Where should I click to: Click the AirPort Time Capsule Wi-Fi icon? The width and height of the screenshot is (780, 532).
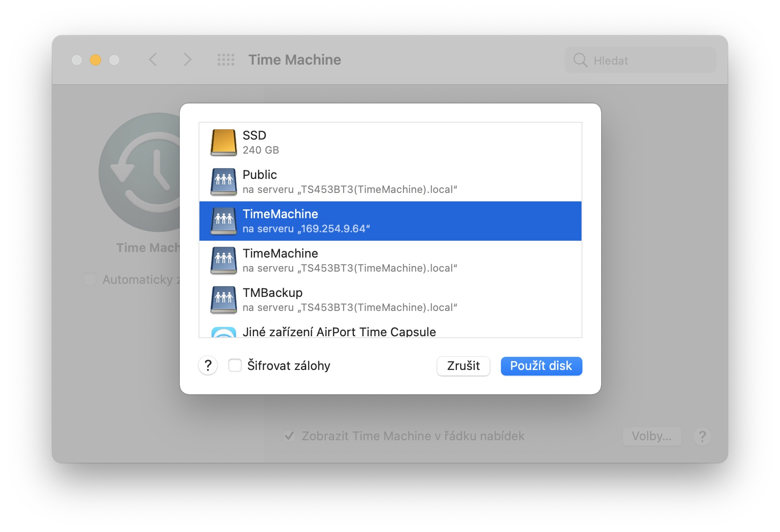click(x=223, y=332)
